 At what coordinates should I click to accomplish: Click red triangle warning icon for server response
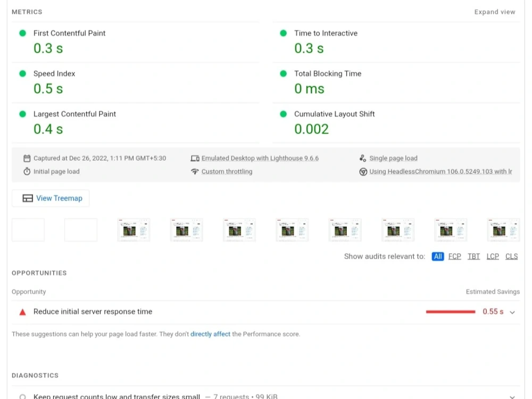pos(23,312)
